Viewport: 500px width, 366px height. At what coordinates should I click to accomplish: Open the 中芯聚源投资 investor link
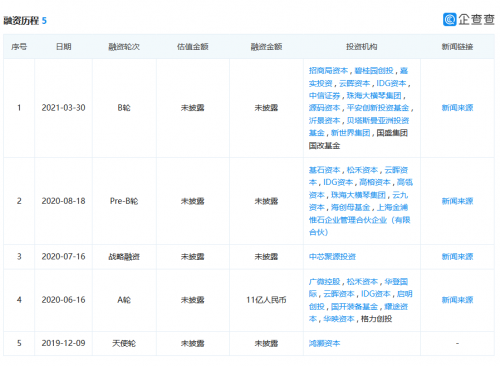coord(332,257)
